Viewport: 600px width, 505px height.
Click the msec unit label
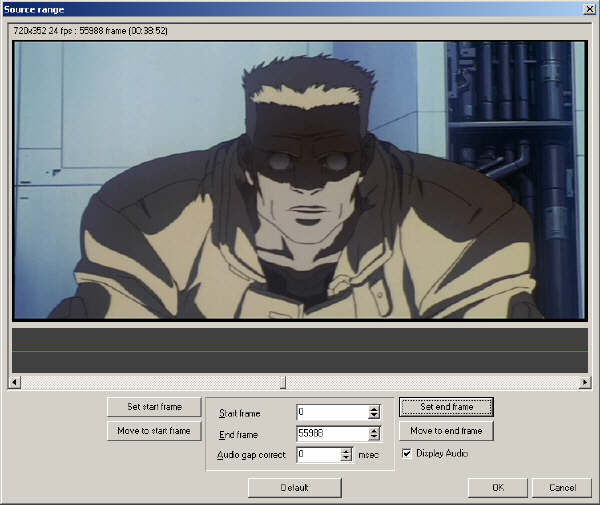(x=368, y=455)
